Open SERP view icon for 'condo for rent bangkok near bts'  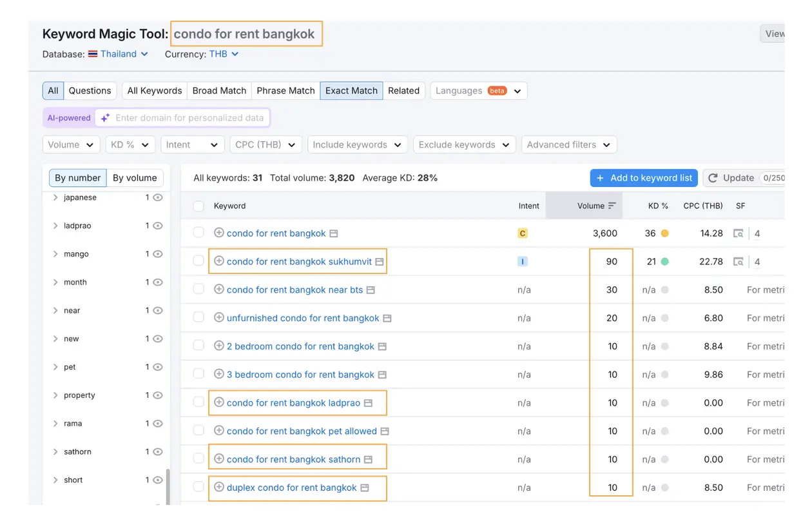371,290
